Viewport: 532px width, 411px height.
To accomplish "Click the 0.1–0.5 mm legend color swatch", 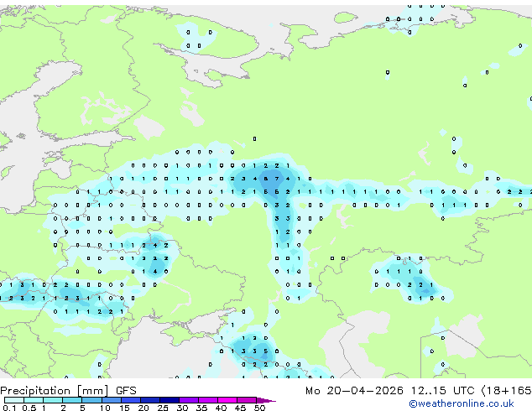I will click(x=14, y=400).
